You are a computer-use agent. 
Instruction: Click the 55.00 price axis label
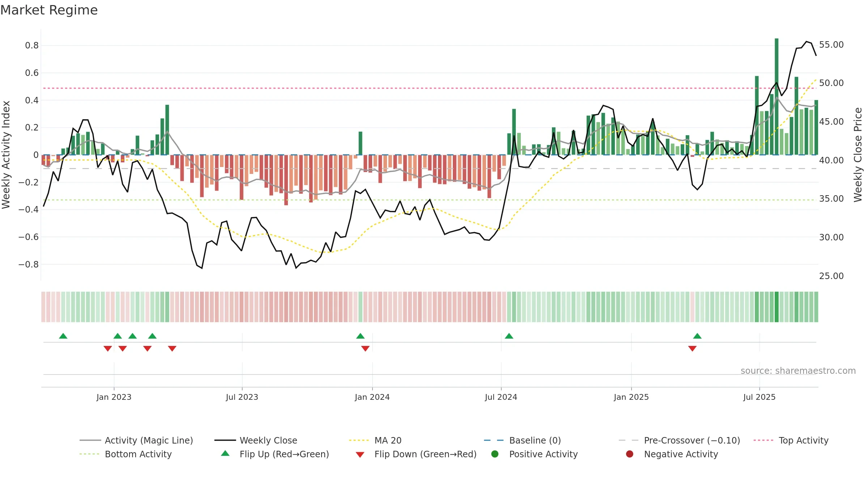click(x=831, y=44)
